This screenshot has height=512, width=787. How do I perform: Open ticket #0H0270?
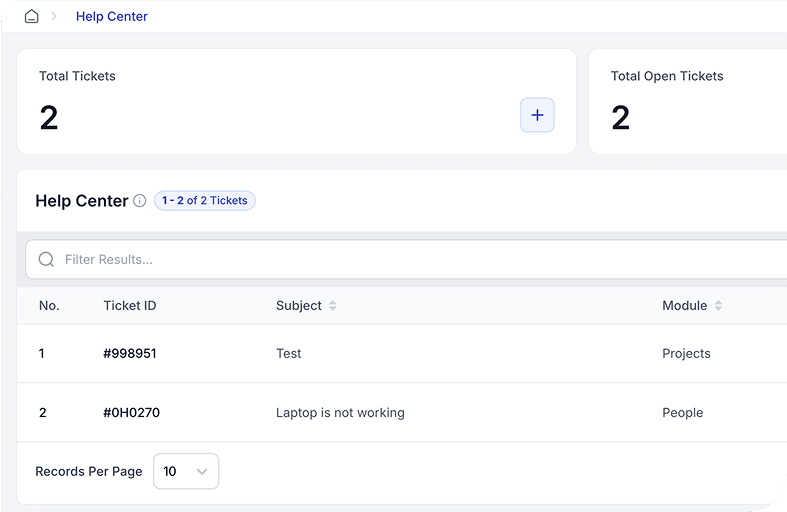click(x=131, y=413)
